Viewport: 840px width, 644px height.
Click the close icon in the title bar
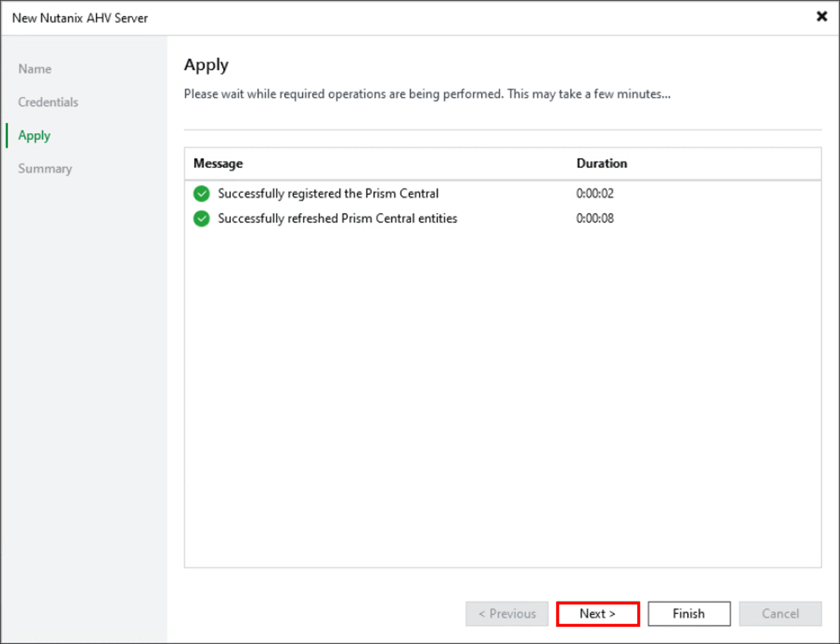pyautogui.click(x=822, y=16)
